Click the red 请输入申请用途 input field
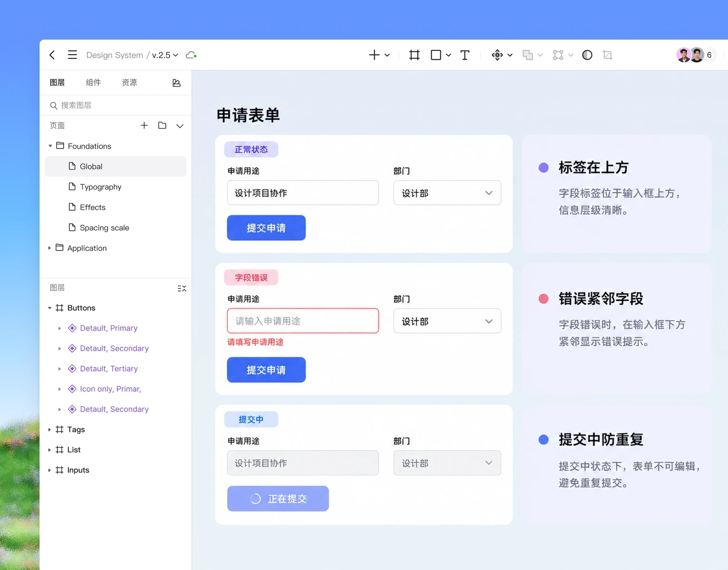 coord(303,321)
